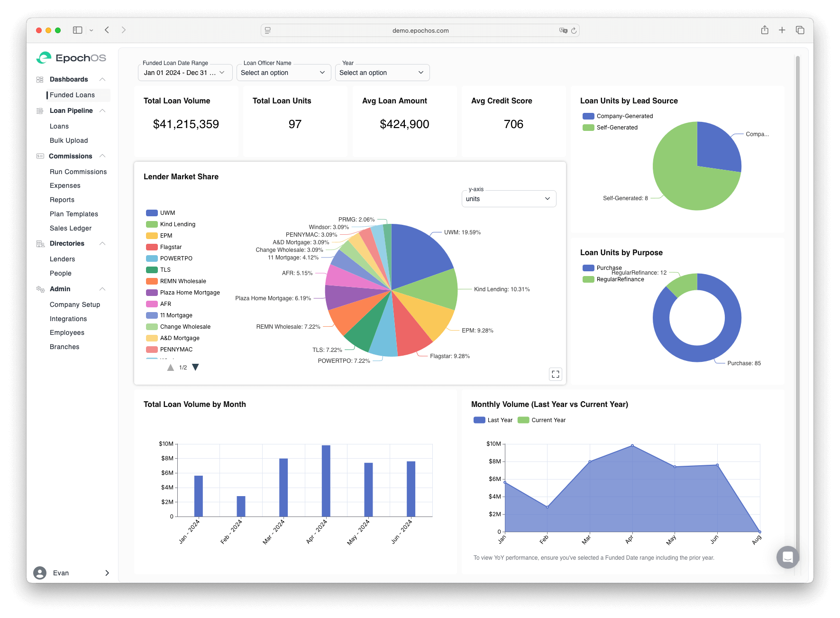This screenshot has height=618, width=840.
Task: Open the Sales Ledger page
Action: click(71, 228)
